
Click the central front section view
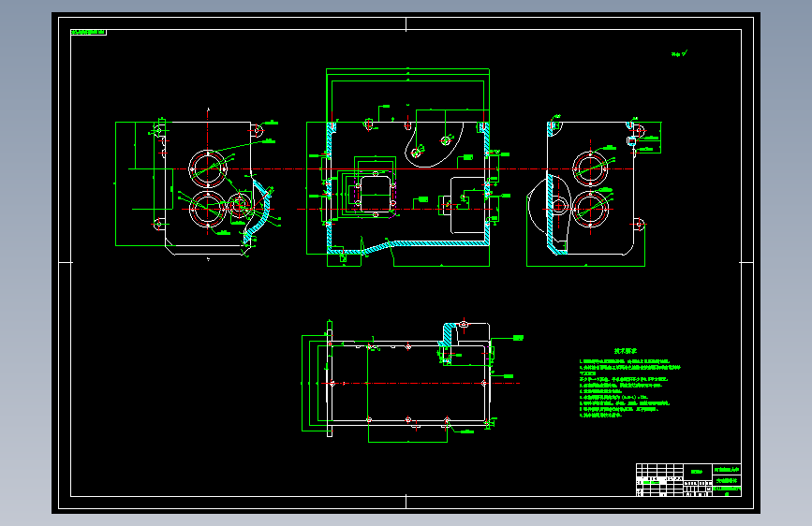[x=408, y=168]
